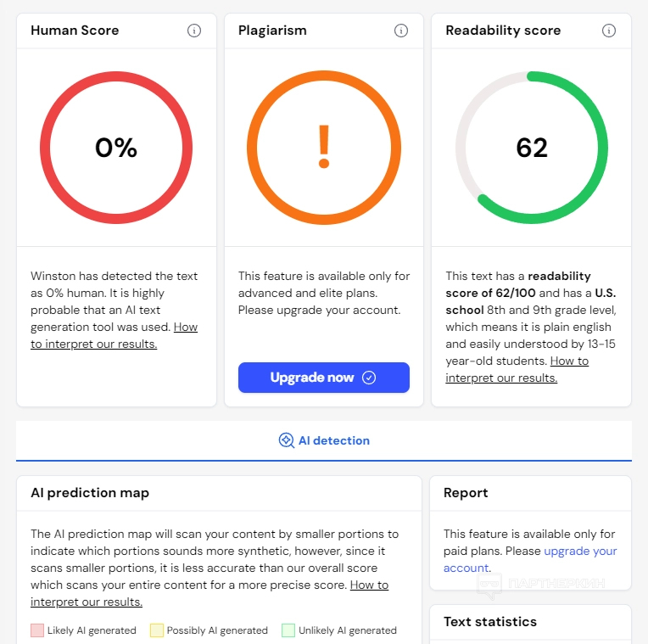
Task: Click the AI prediction map heading
Action: point(90,493)
